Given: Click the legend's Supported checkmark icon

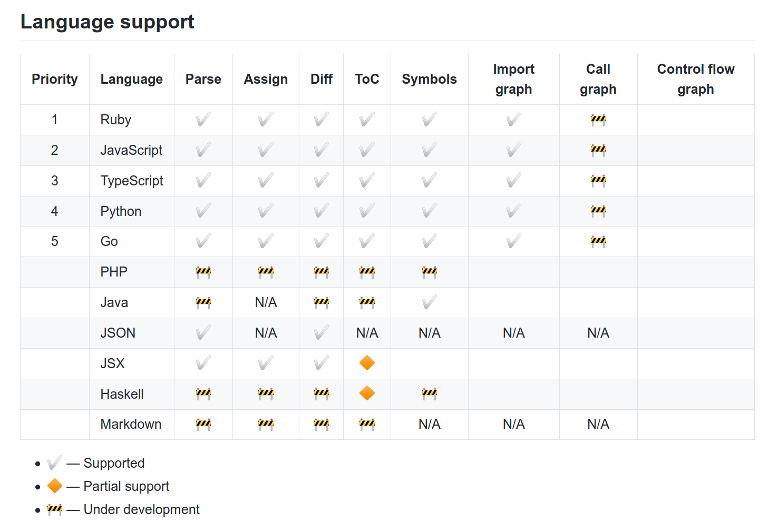Looking at the screenshot, I should pyautogui.click(x=54, y=464).
